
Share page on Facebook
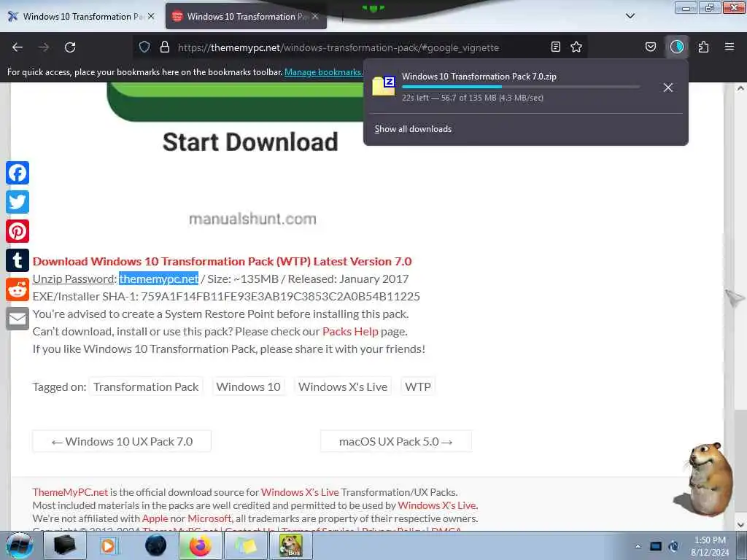pyautogui.click(x=18, y=173)
